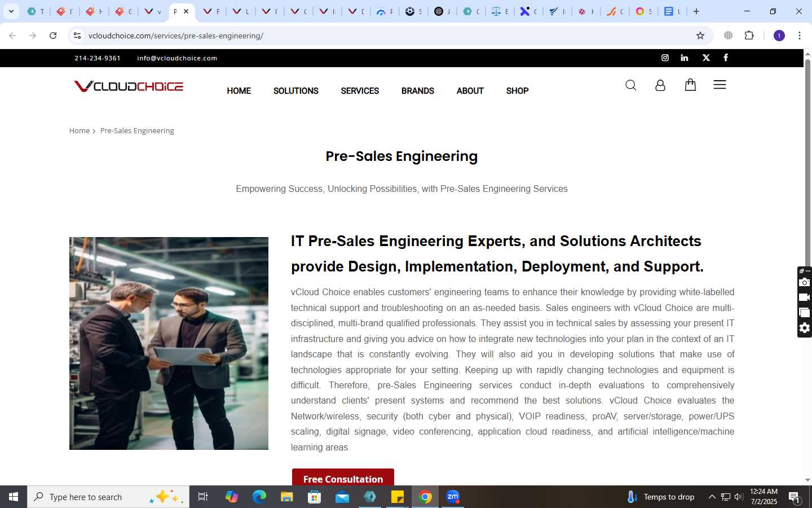Viewport: 812px width, 508px height.
Task: Click the Home breadcrumb link
Action: [80, 130]
